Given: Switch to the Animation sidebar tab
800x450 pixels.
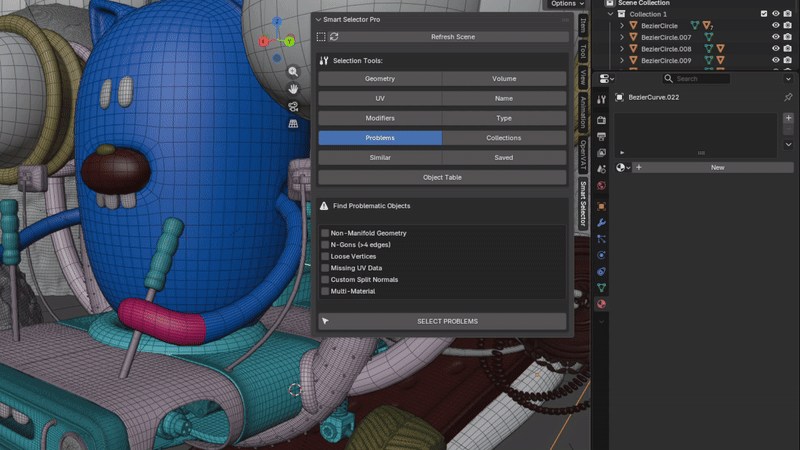Looking at the screenshot, I should tap(583, 112).
